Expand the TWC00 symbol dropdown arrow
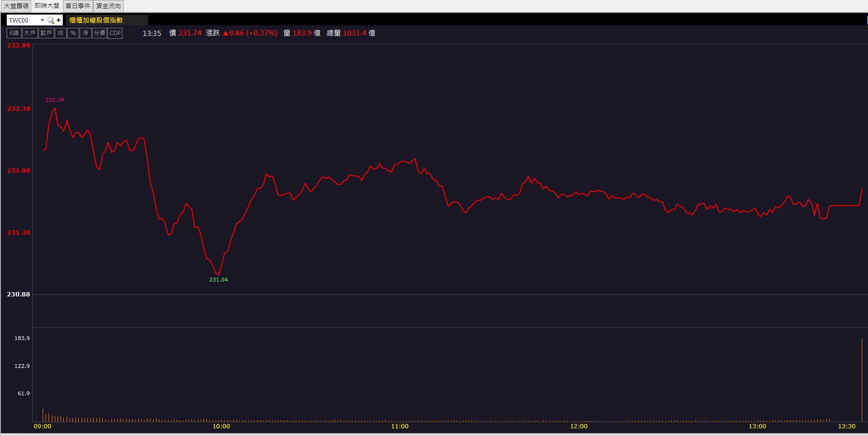Viewport: 868px width, 436px height. tap(42, 20)
